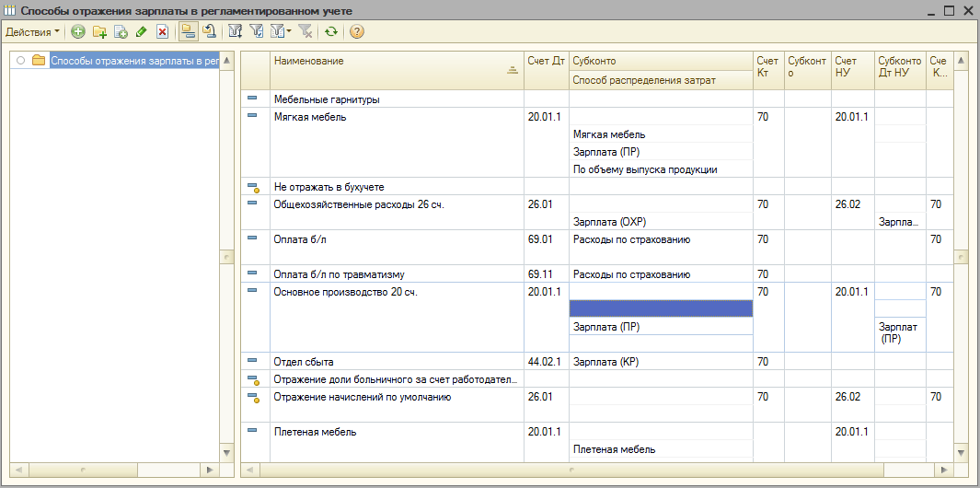The height and width of the screenshot is (488, 980).
Task: Expand the root folder tree node
Action: click(x=21, y=61)
